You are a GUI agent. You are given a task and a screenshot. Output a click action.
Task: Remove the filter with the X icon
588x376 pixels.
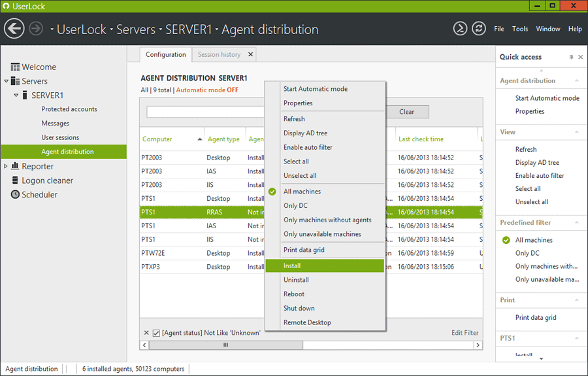[x=146, y=333]
